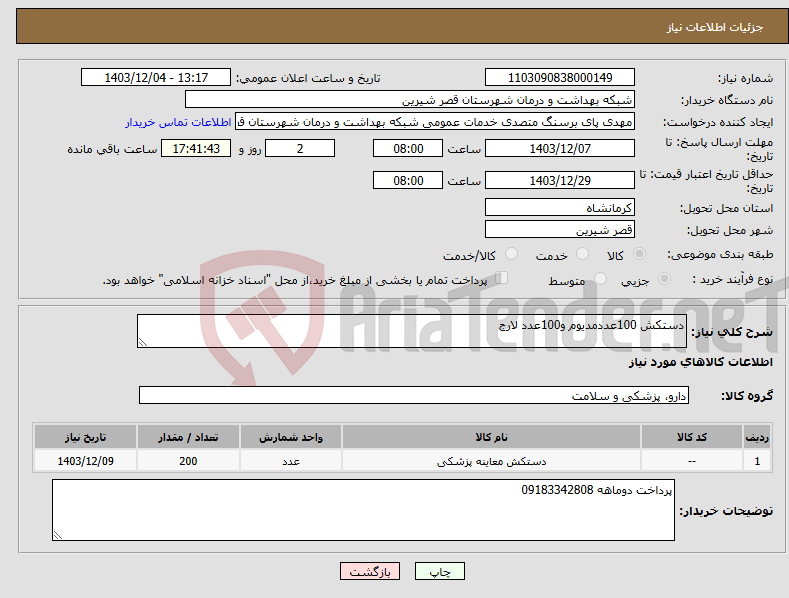This screenshot has height=598, width=789.
Task: Click the remaining time 17:41:43 field
Action: click(x=196, y=148)
